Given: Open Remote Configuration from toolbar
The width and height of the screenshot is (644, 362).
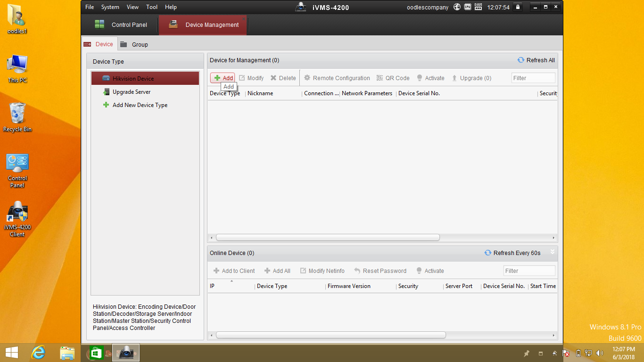Looking at the screenshot, I should tap(337, 78).
